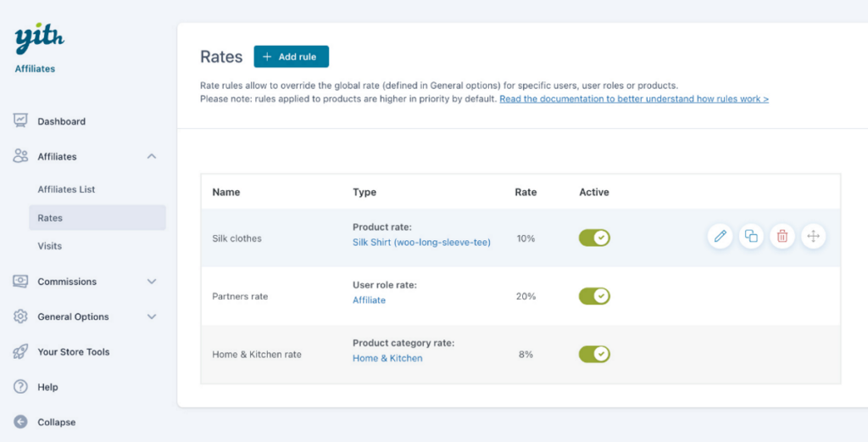
Task: Expand the Commissions submenu chevron
Action: coord(152,282)
